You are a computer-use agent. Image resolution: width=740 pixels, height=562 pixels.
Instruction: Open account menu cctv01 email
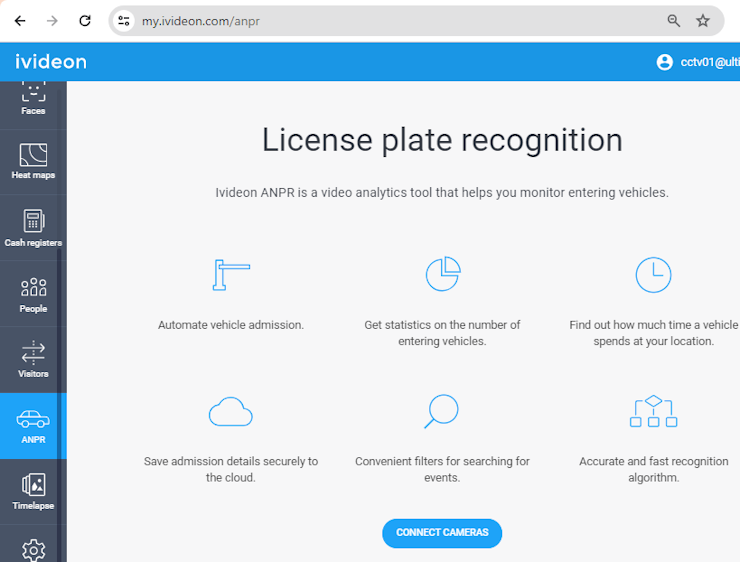710,62
